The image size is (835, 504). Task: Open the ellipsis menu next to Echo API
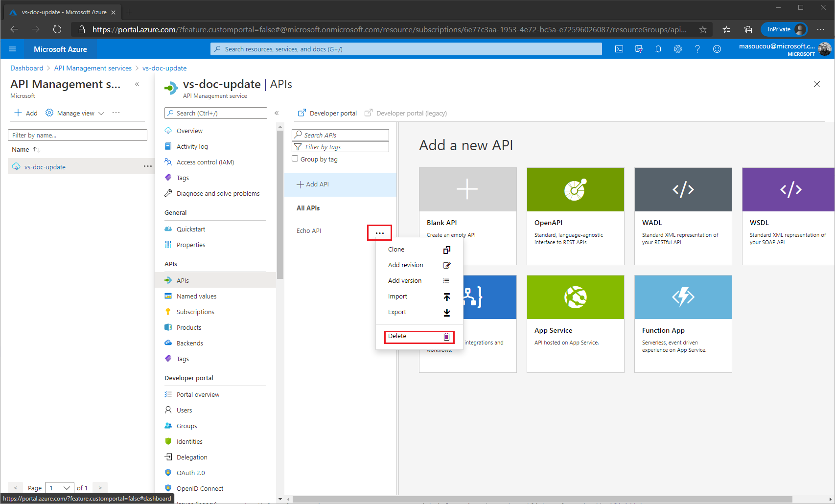380,233
